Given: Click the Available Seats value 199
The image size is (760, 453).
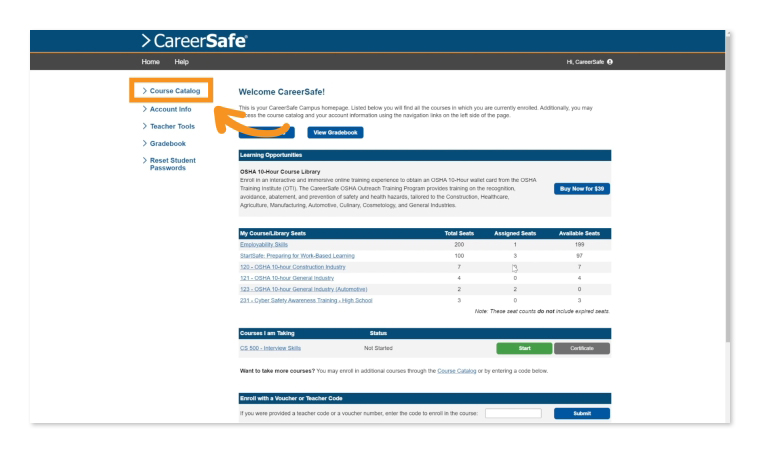Looking at the screenshot, I should pyautogui.click(x=579, y=245).
